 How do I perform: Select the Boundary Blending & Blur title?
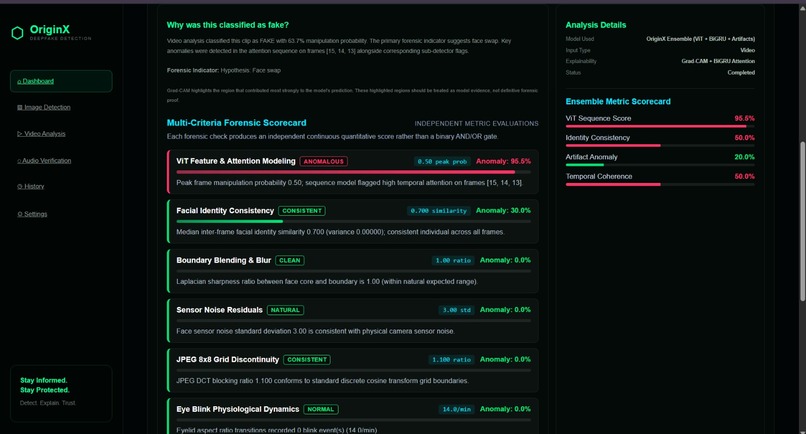click(224, 261)
